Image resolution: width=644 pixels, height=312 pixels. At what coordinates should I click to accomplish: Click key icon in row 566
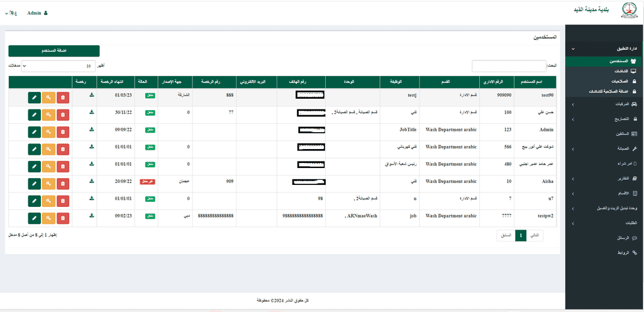(48, 150)
